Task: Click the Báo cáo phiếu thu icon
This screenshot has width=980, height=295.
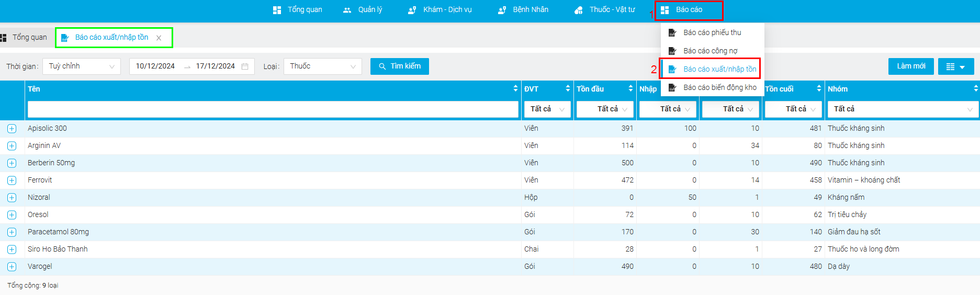Action: click(x=672, y=32)
